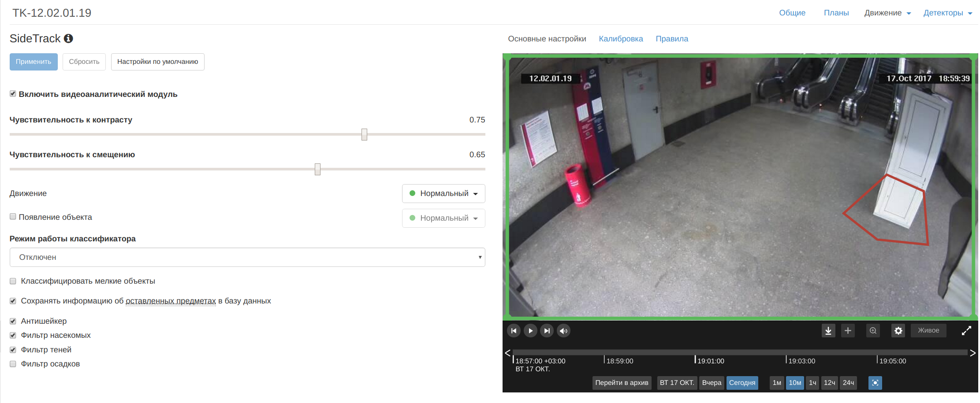
Task: Open Общие top navigation item
Action: click(x=792, y=13)
